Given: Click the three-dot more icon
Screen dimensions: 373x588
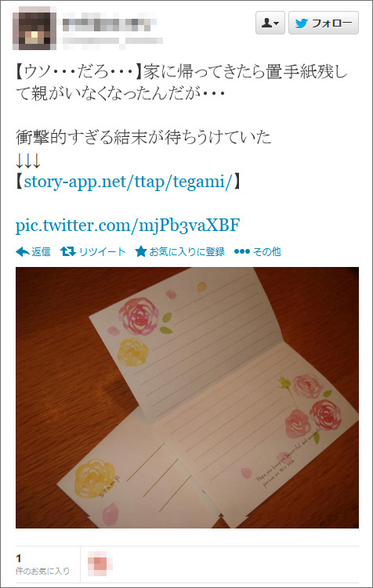Looking at the screenshot, I should [x=241, y=251].
